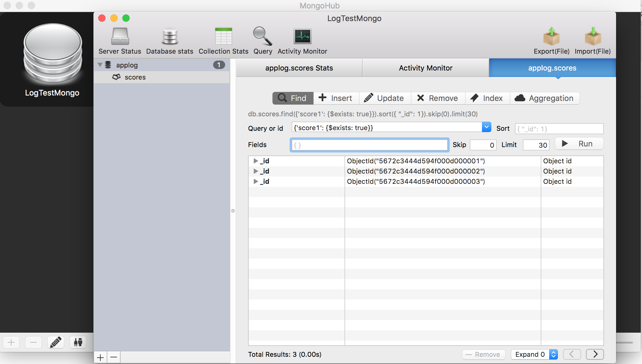Open the Server Status toolbar icon
Viewport: 642px width, 364px height.
pos(120,36)
